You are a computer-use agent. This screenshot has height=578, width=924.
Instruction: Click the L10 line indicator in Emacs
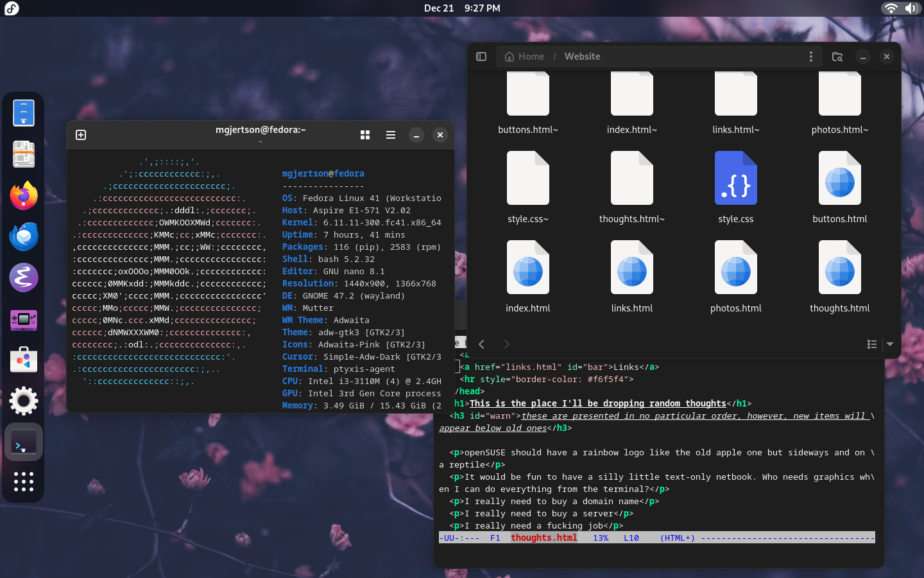[x=631, y=538]
